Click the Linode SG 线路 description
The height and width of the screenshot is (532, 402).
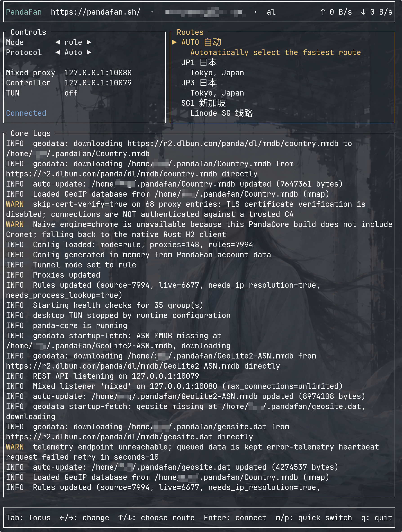221,113
